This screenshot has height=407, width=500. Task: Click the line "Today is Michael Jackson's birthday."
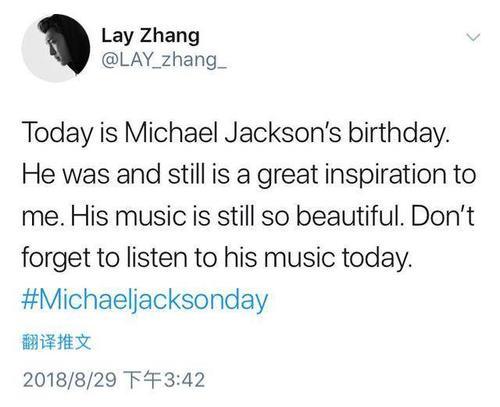pos(236,133)
